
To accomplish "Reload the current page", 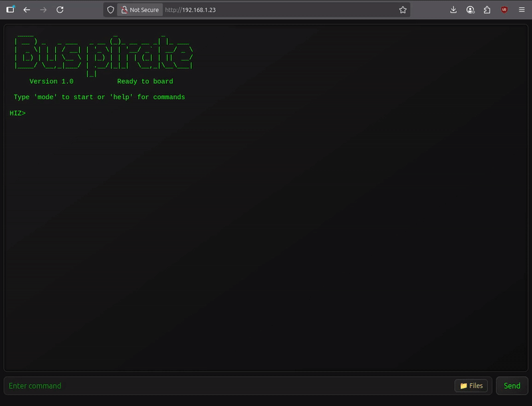I will coord(60,10).
